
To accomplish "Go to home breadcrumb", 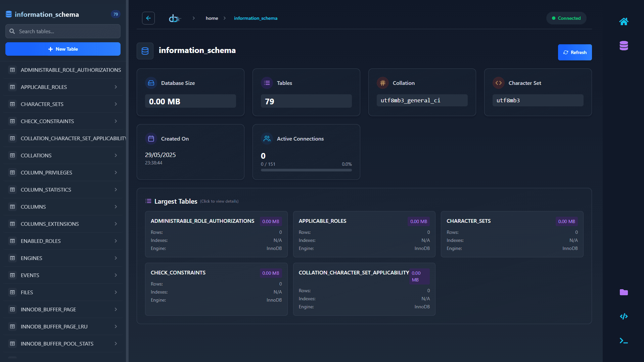I will (x=212, y=18).
